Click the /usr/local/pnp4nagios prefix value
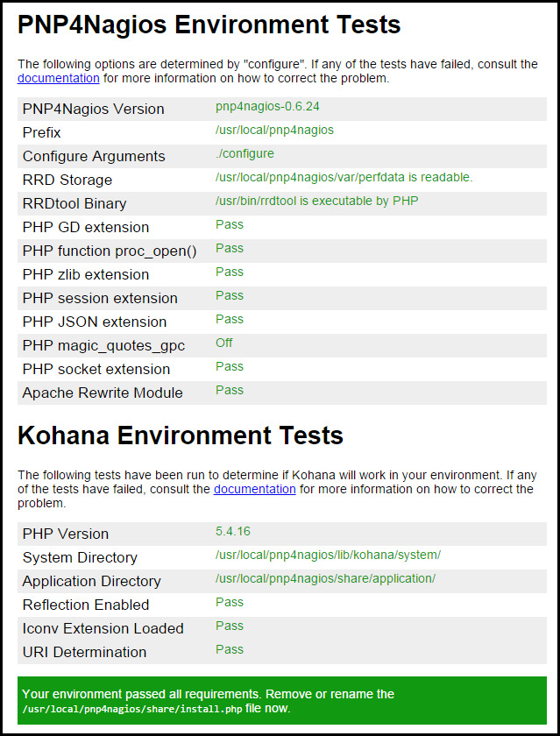This screenshot has width=560, height=736. pyautogui.click(x=274, y=130)
